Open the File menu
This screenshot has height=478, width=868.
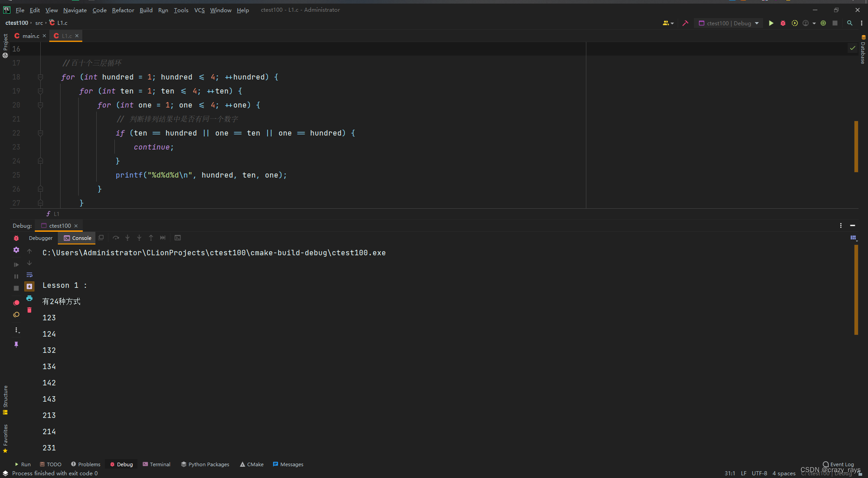coord(20,10)
